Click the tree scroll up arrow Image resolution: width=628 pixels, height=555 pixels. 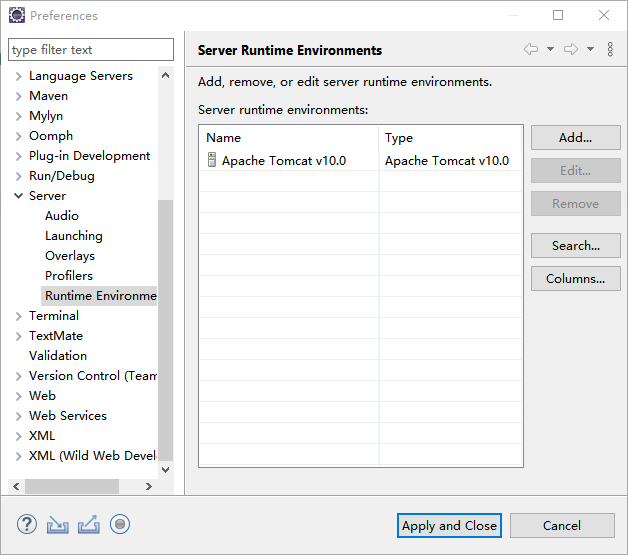click(165, 75)
